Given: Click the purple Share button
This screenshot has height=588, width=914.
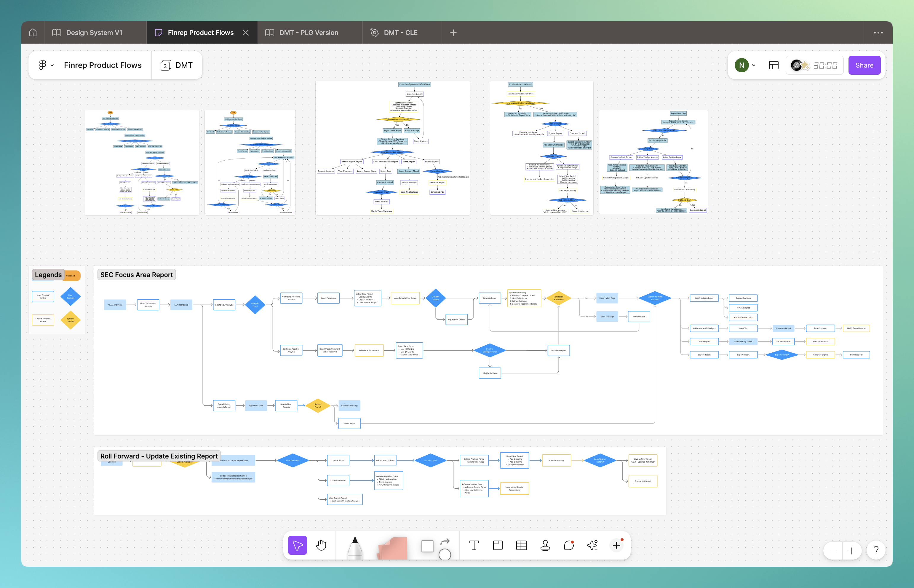Looking at the screenshot, I should [864, 65].
